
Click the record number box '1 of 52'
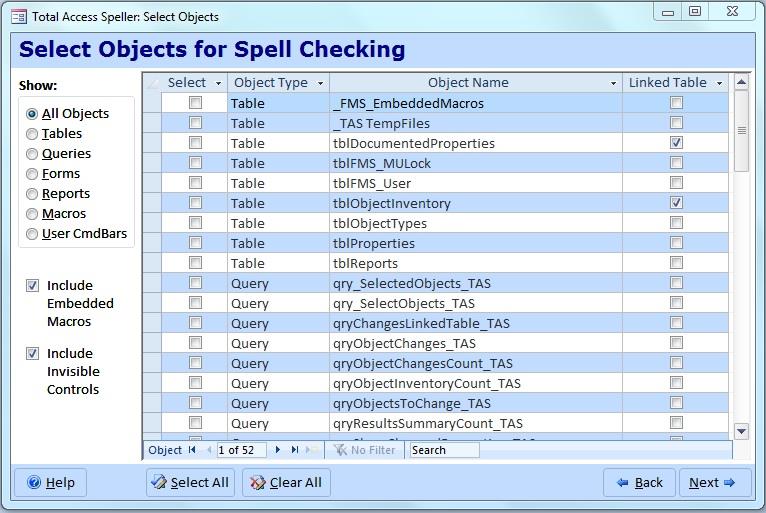pos(241,450)
